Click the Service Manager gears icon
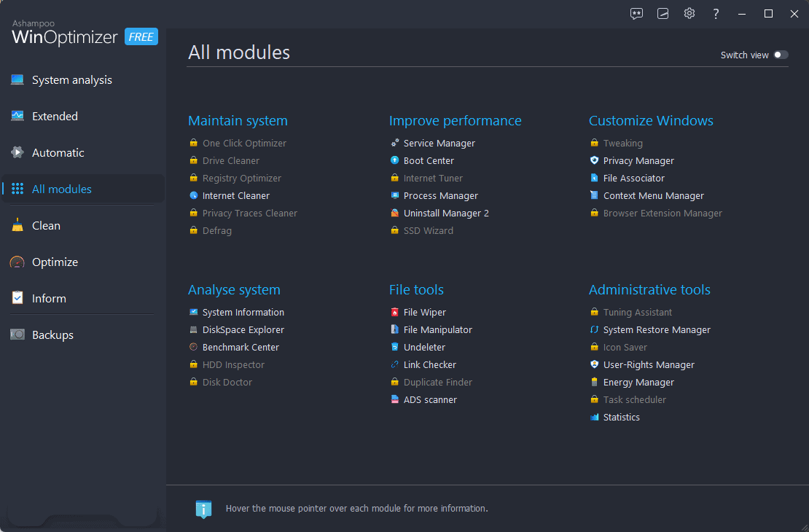Image resolution: width=809 pixels, height=532 pixels. [395, 143]
